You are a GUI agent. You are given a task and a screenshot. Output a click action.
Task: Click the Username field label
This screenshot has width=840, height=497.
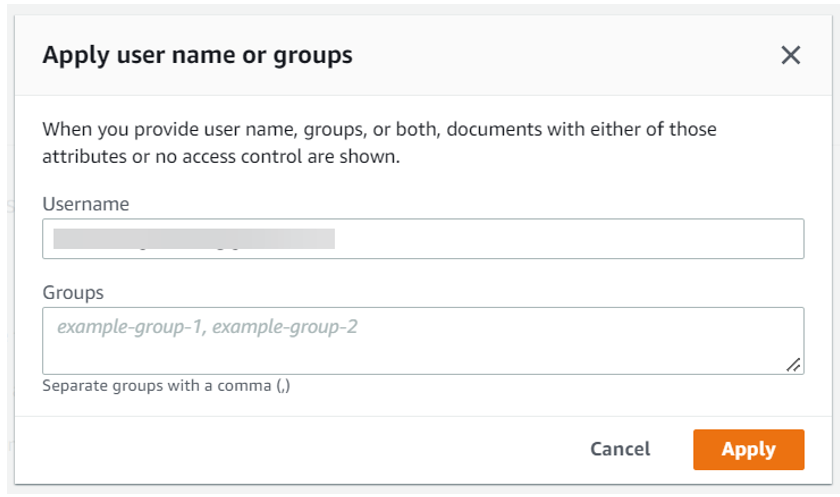(x=86, y=204)
